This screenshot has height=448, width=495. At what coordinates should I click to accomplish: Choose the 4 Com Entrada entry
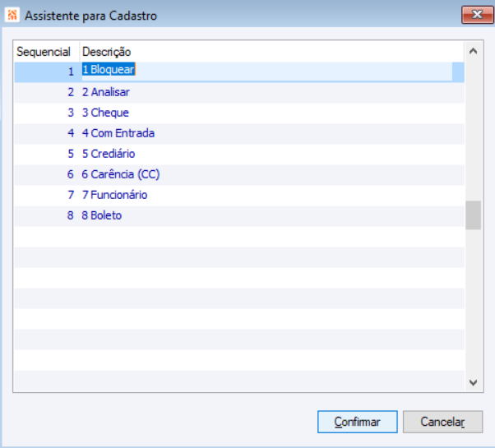pos(118,133)
